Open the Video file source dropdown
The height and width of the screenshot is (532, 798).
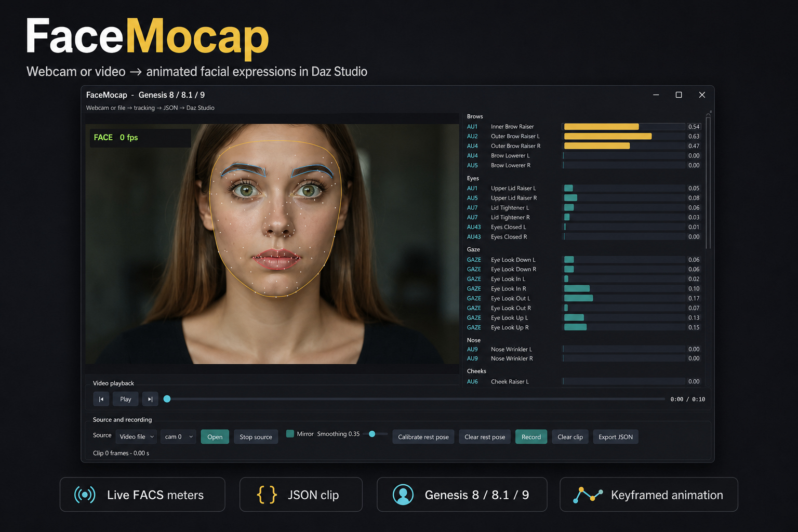coord(136,436)
